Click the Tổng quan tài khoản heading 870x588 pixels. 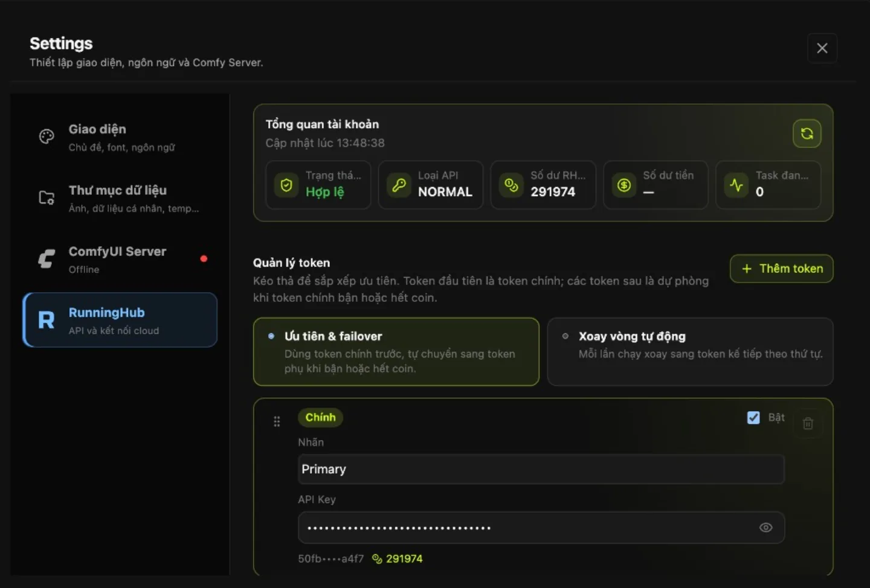pos(322,124)
